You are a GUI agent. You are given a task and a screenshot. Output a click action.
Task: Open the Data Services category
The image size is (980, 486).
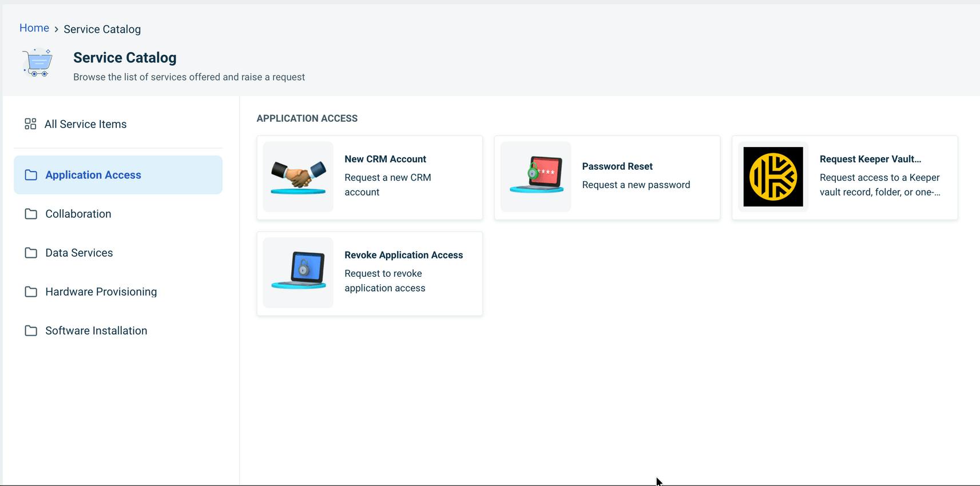[118, 253]
